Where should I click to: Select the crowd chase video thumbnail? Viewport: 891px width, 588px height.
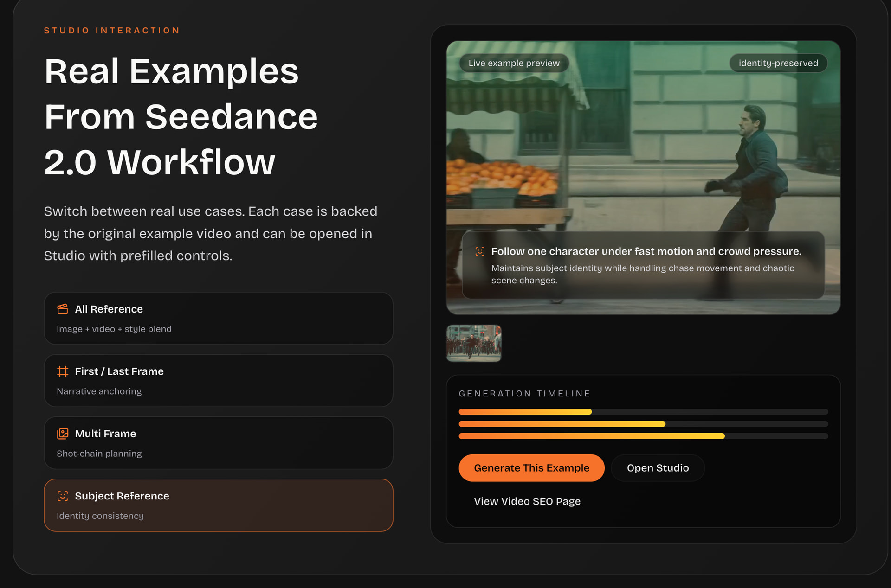(474, 343)
